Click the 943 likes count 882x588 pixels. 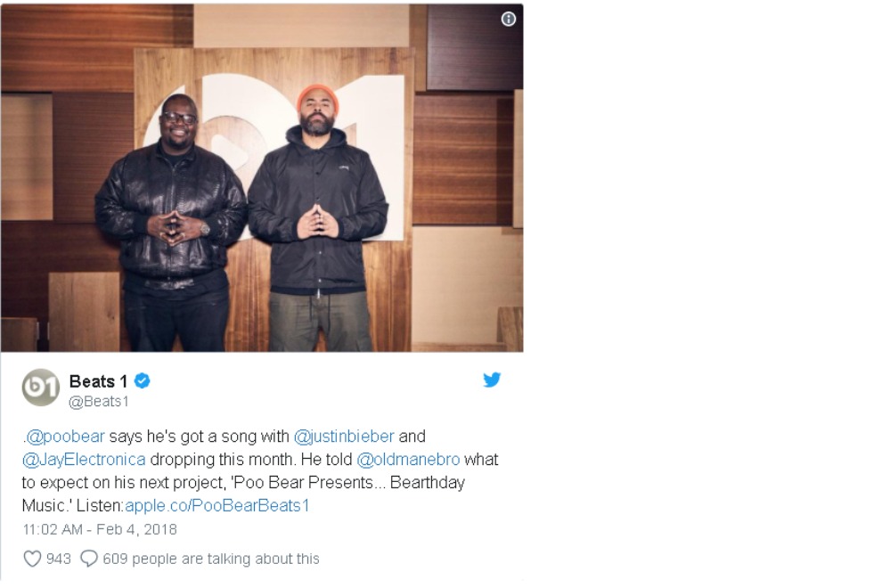point(59,559)
